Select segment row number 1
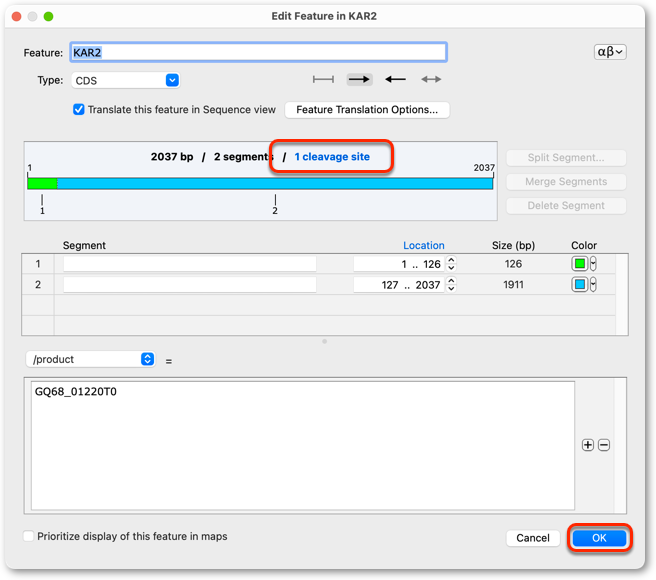The height and width of the screenshot is (580, 656). pos(38,264)
